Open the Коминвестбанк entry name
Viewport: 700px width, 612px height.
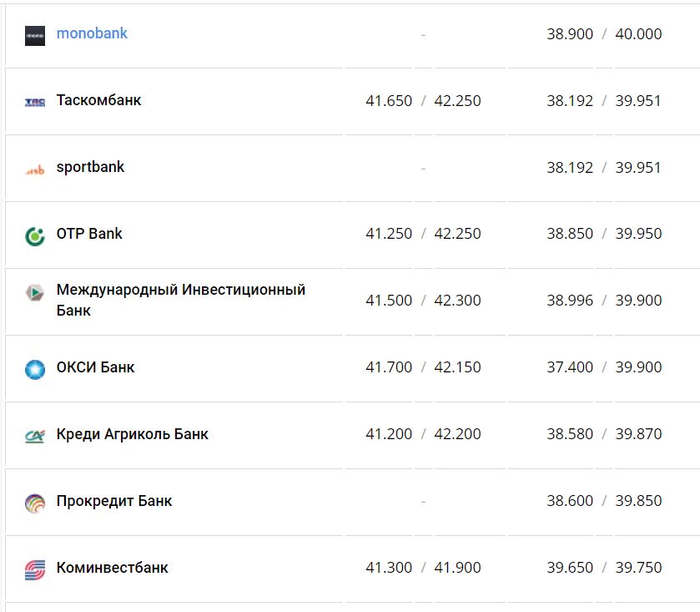tap(112, 568)
